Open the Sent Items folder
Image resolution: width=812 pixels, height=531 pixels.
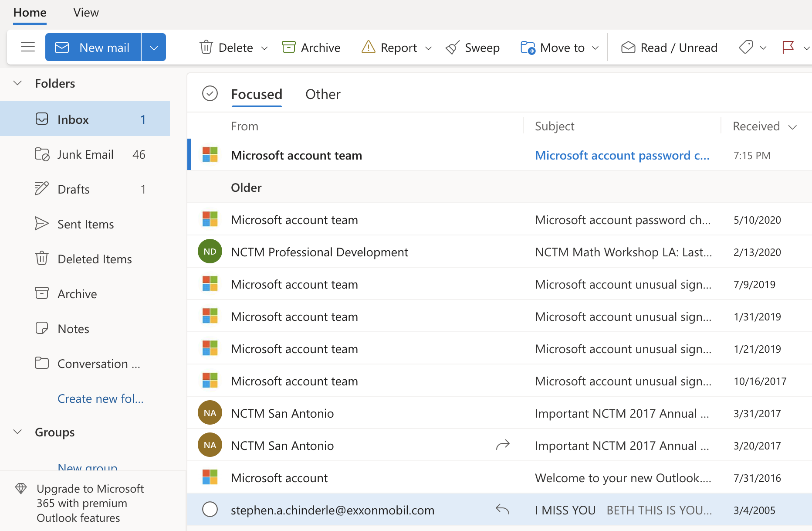click(x=85, y=224)
